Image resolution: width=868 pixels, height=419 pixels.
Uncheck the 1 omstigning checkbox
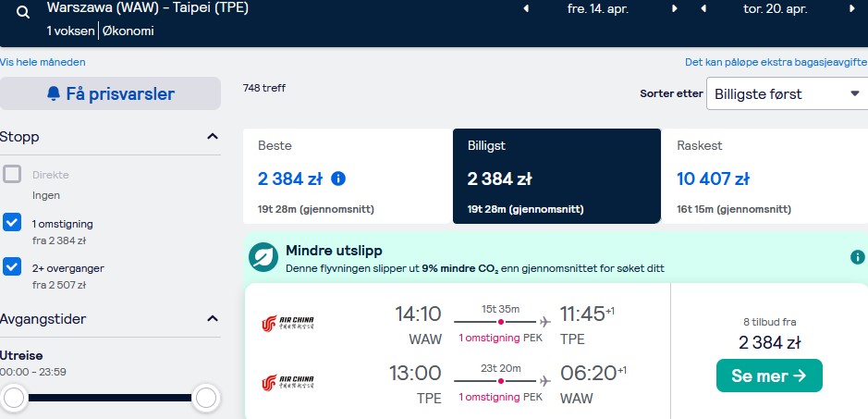pyautogui.click(x=12, y=222)
